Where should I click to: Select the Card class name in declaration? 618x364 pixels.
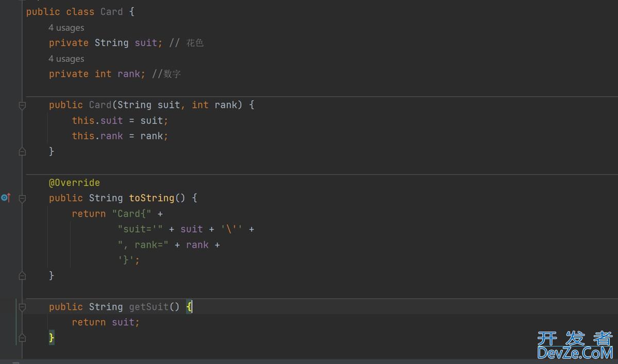coord(111,12)
